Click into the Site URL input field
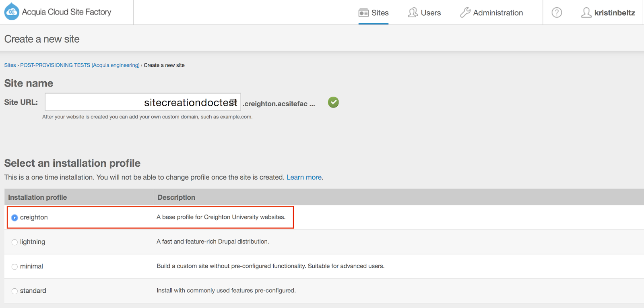This screenshot has height=308, width=644. 143,102
